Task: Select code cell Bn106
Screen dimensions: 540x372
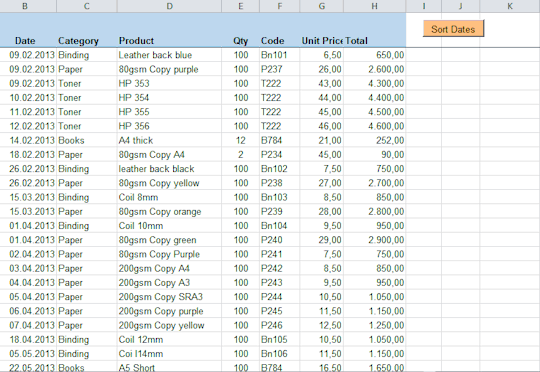Action: point(280,354)
